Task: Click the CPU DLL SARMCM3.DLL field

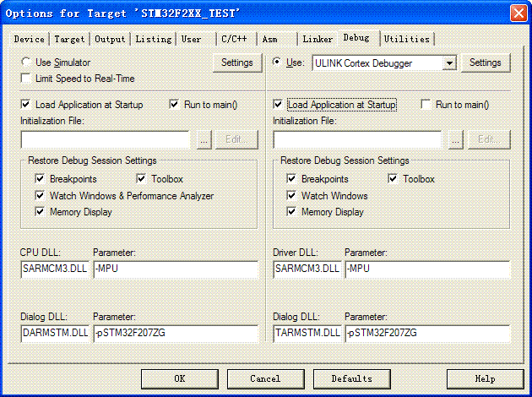Action: 55,269
